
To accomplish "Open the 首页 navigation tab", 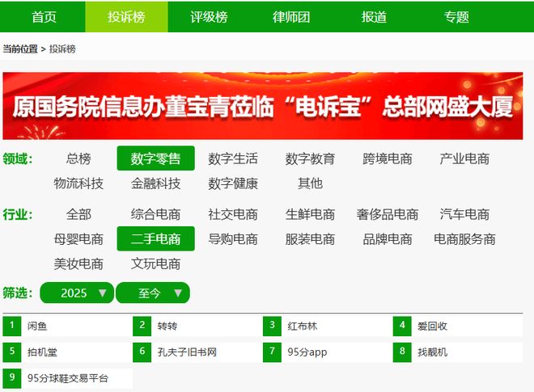I will (x=44, y=17).
